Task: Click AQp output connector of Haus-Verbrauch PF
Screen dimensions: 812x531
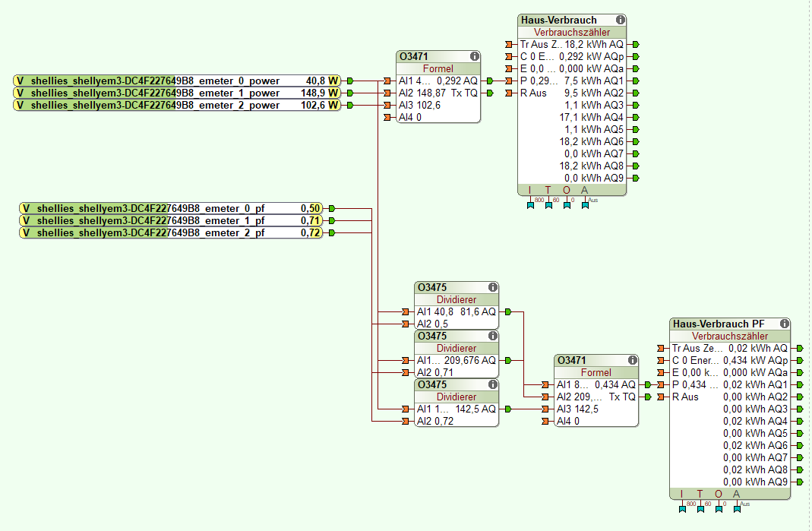Action: 800,360
